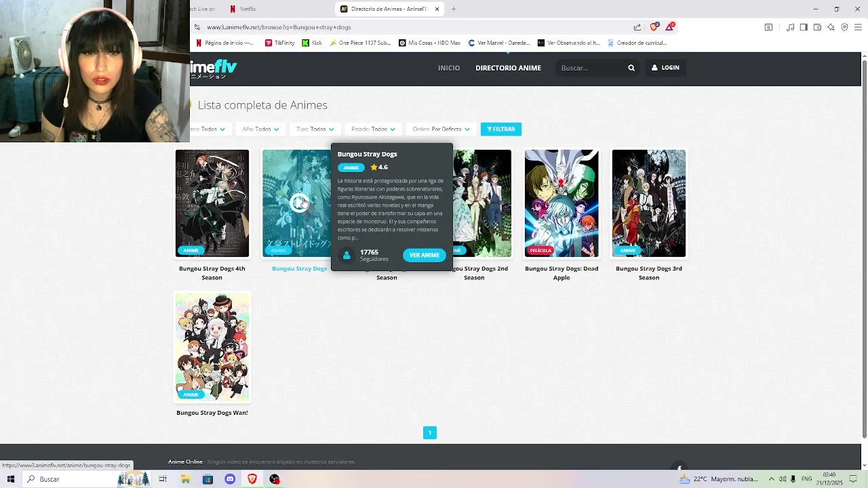
Task: Click the Dead Apple movie poster
Action: (x=561, y=203)
